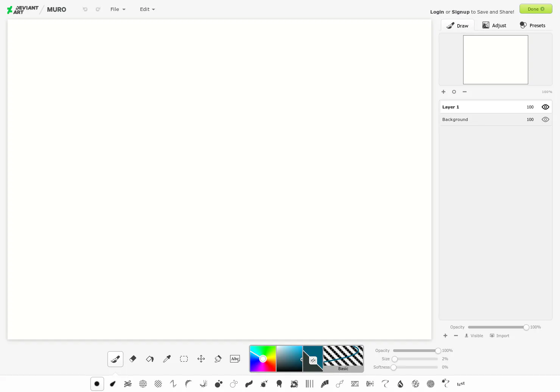This screenshot has height=392, width=560.
Task: Adjust the brush Size slider
Action: [415, 359]
